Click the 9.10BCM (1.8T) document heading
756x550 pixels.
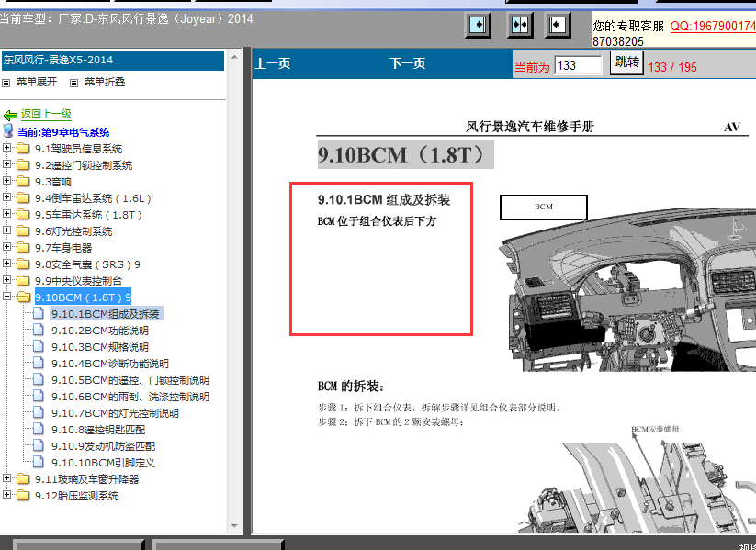405,155
